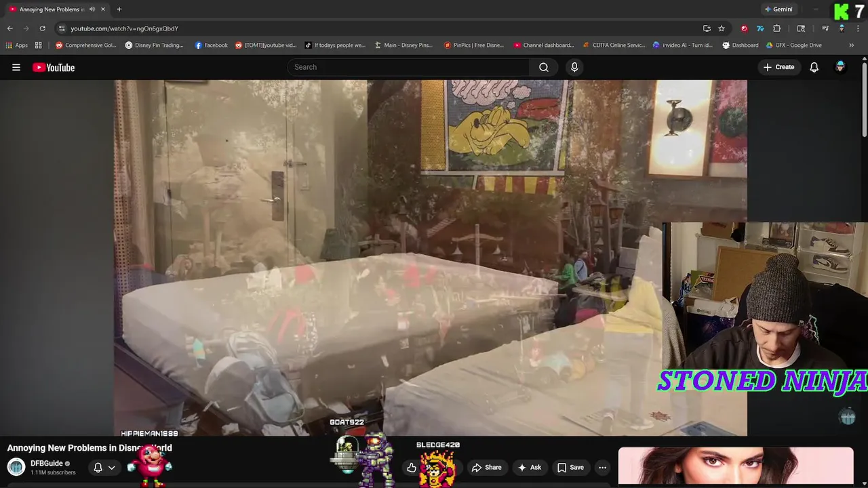Open the [TOMT] youtube vid bookmark
Image resolution: width=868 pixels, height=488 pixels.
click(x=266, y=45)
